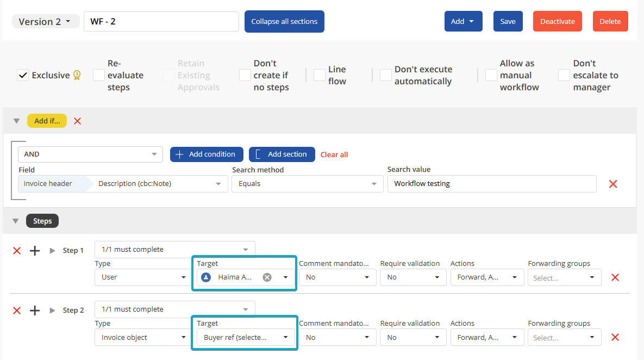Delete Step 1 using its left red X
The image size is (644, 360).
pyautogui.click(x=16, y=250)
